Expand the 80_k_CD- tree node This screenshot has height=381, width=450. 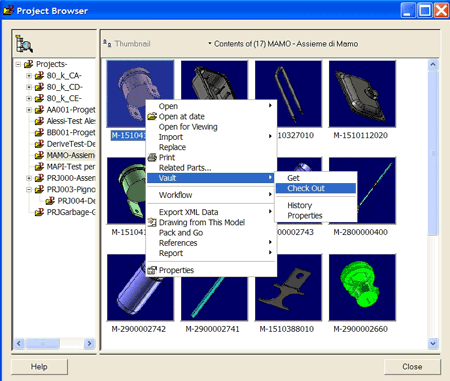click(29, 87)
